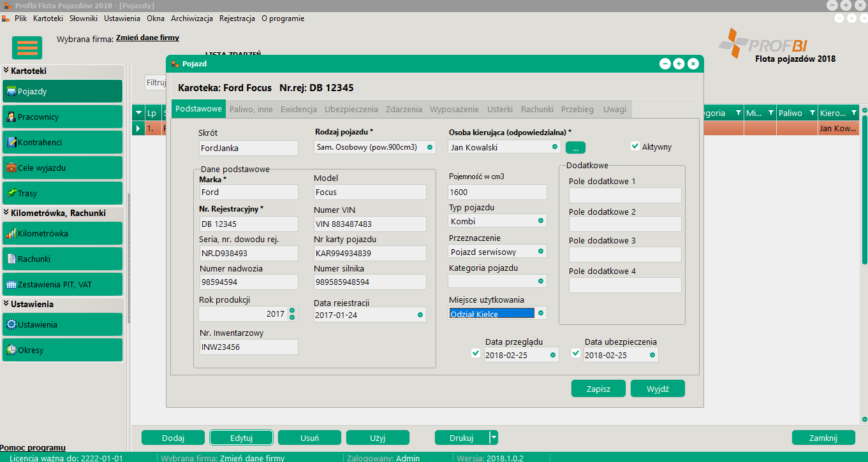Image resolution: width=868 pixels, height=462 pixels.
Task: Collapse the Kilometrówka, Rachunki sidebar section
Action: 6,213
